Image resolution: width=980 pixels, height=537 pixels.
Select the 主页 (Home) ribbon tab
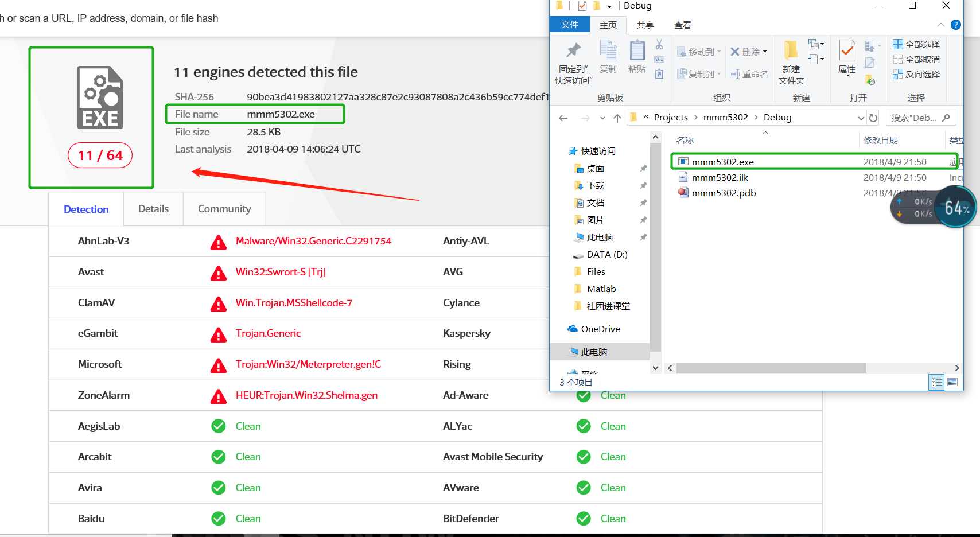[608, 25]
